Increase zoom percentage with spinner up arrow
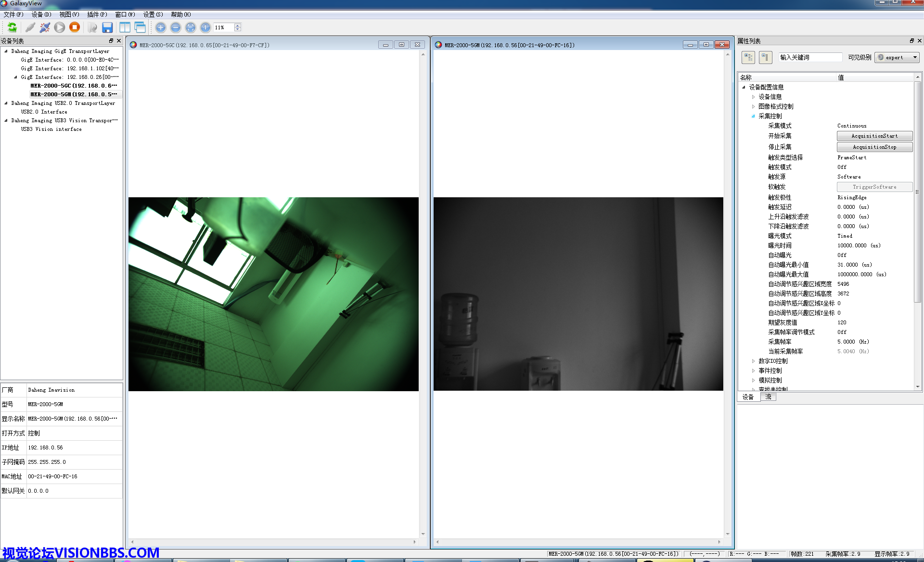Image resolution: width=924 pixels, height=562 pixels. pyautogui.click(x=238, y=26)
